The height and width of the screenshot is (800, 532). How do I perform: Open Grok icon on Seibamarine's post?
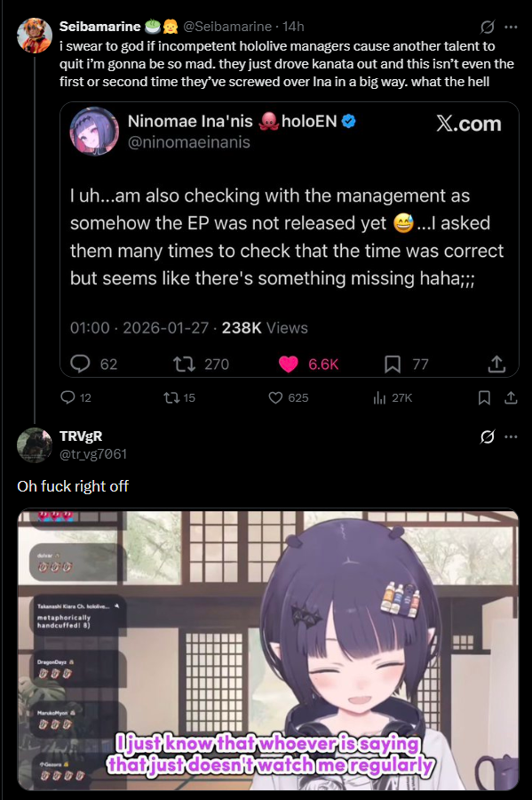pyautogui.click(x=488, y=27)
